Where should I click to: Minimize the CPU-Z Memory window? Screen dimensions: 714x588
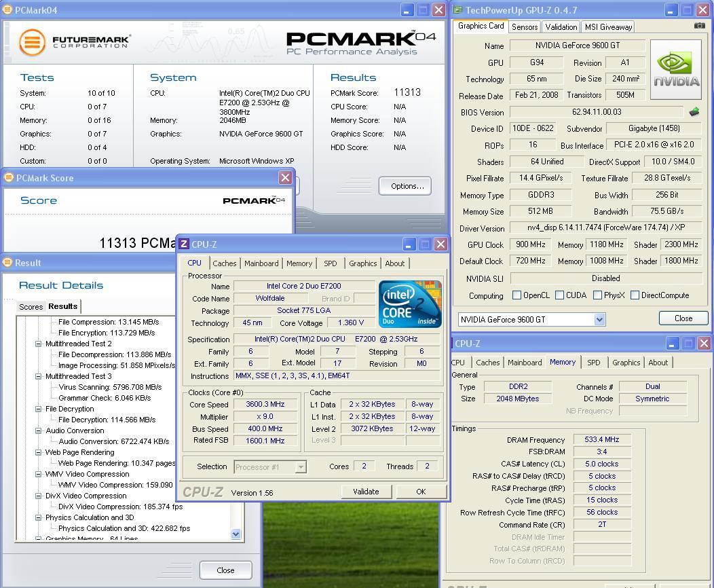point(672,343)
